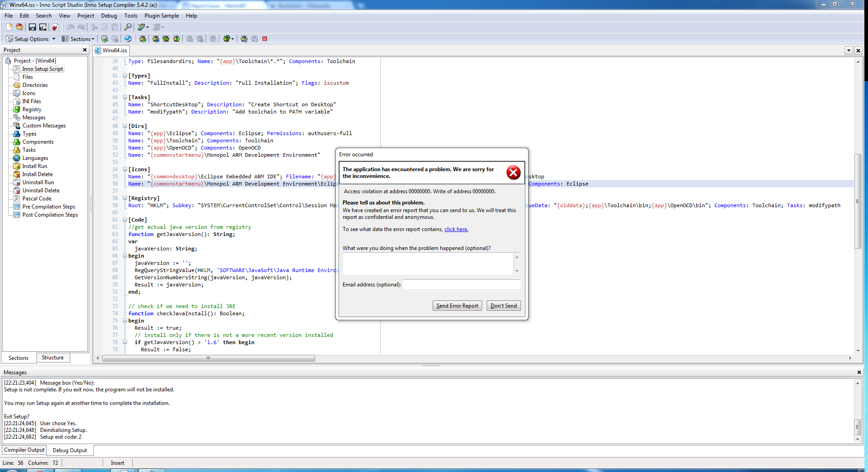This screenshot has width=868, height=472.
Task: Switch to the Debug Output tab
Action: (x=70, y=450)
